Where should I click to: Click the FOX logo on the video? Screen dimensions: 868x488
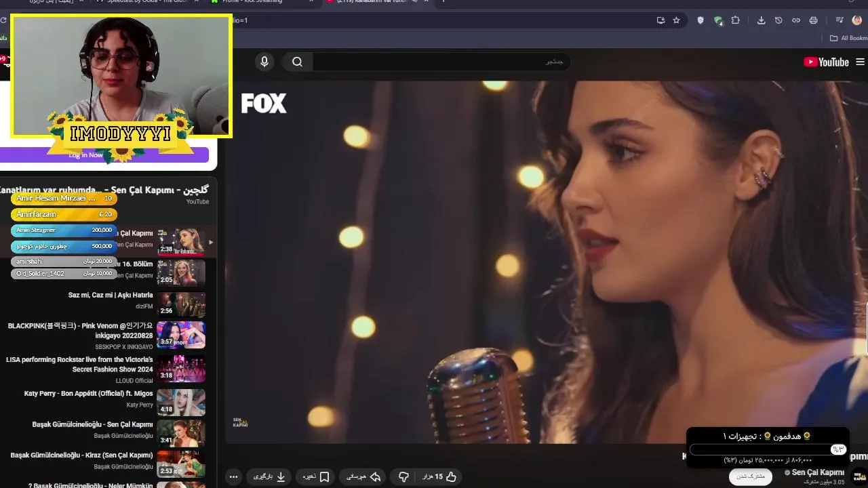coord(264,103)
